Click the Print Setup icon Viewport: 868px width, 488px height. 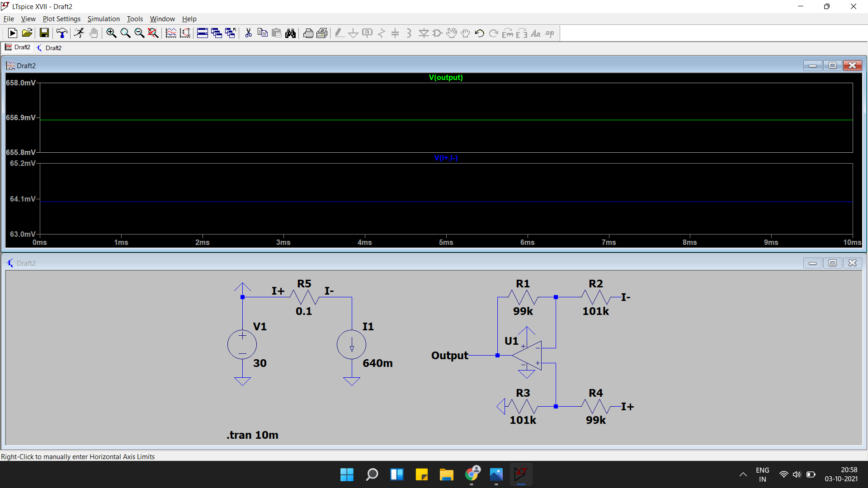308,33
